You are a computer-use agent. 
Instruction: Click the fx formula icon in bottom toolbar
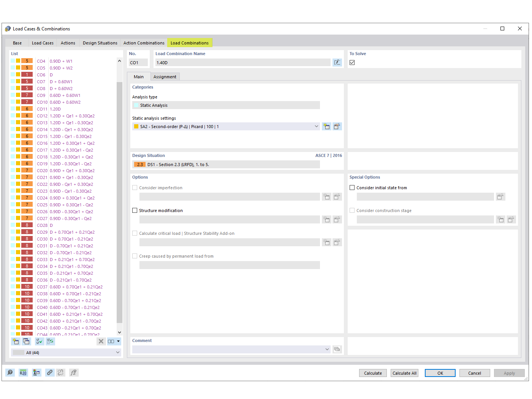coord(73,373)
